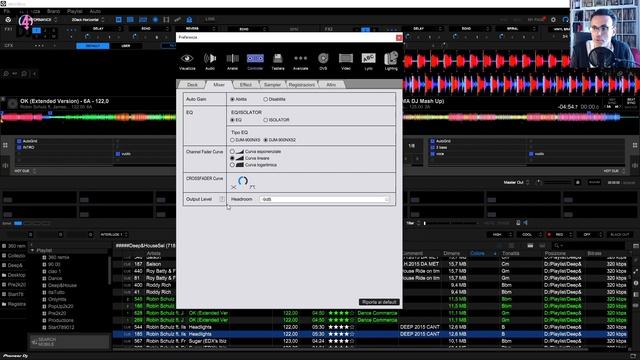Open the Avanzate preferences category
The image size is (640, 360).
[300, 61]
